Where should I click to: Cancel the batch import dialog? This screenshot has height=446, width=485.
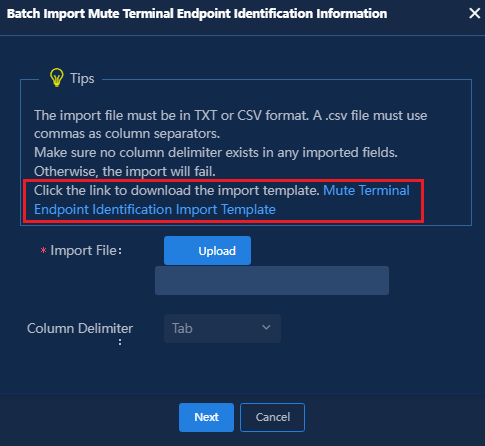coord(272,417)
